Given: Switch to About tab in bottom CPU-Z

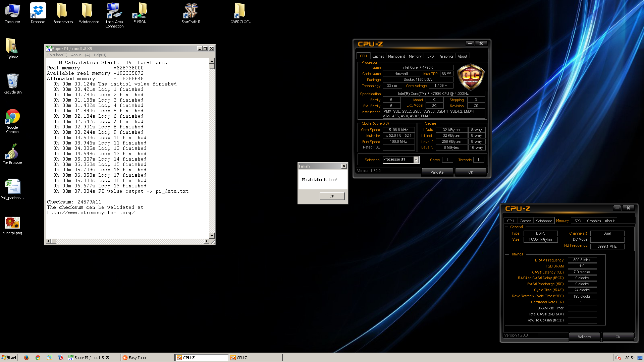Looking at the screenshot, I should (x=609, y=221).
